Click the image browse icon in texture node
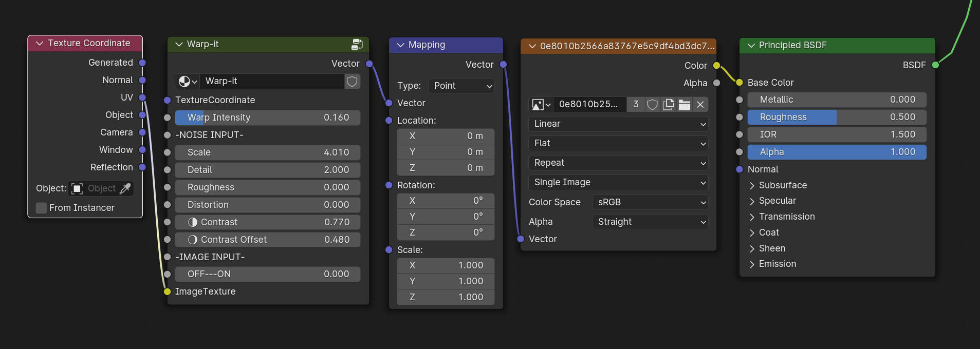The image size is (980, 349). pos(541,105)
